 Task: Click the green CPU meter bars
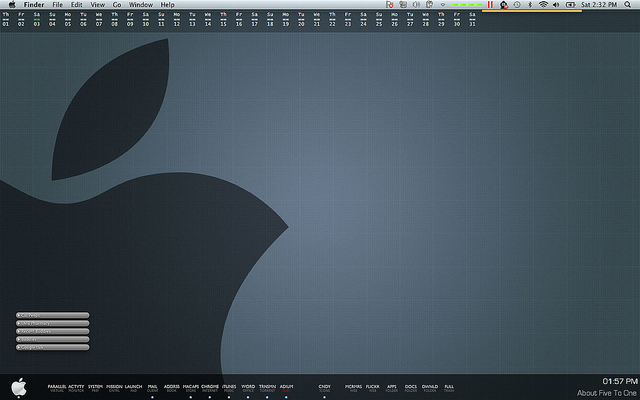pyautogui.click(x=466, y=5)
